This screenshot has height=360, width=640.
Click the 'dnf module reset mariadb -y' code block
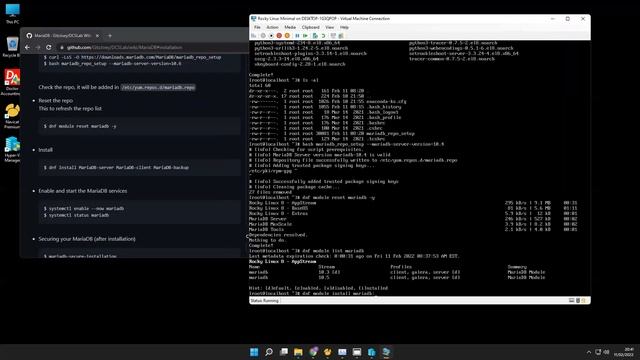click(140, 126)
